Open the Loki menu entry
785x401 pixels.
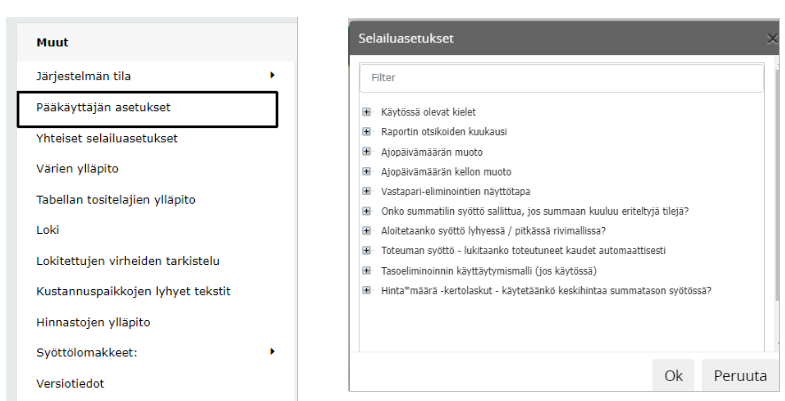[48, 230]
